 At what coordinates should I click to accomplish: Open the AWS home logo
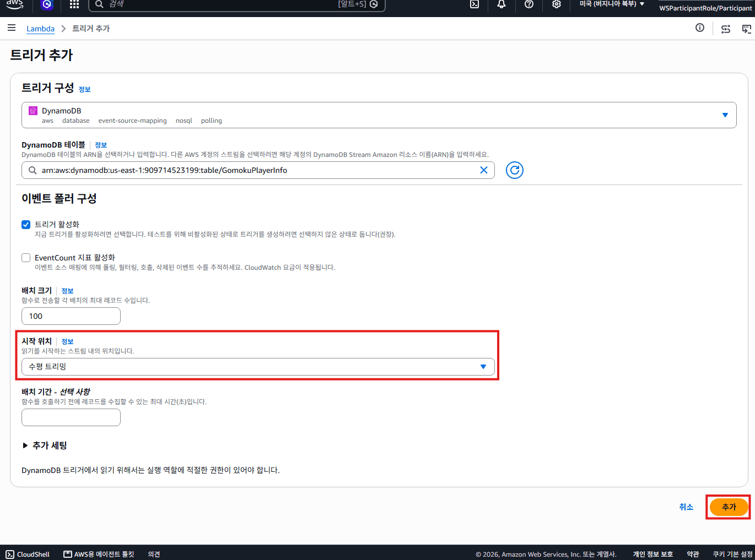pyautogui.click(x=14, y=4)
